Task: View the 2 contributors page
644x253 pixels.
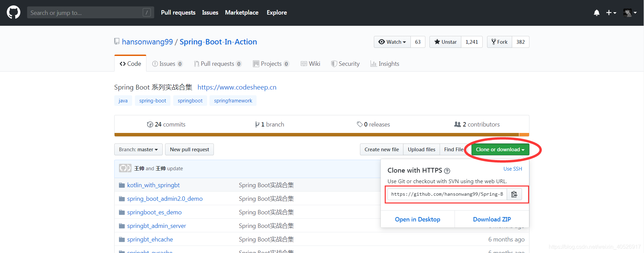Action: point(477,124)
